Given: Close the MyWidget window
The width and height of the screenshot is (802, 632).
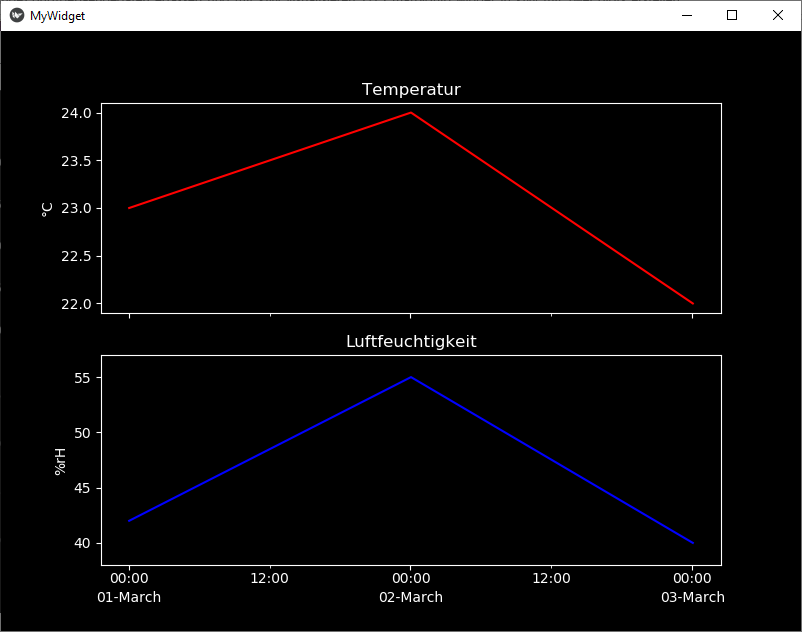Looking at the screenshot, I should pos(778,15).
